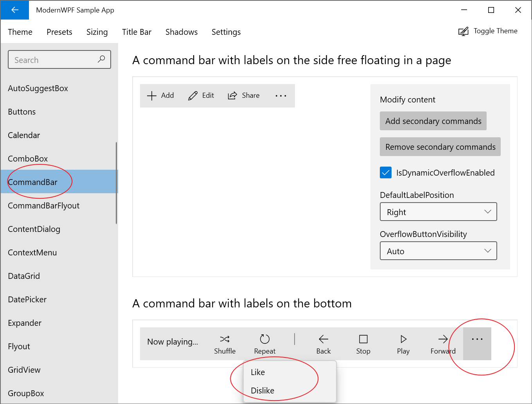Open the DefaultLabelPosition dropdown

coord(438,212)
